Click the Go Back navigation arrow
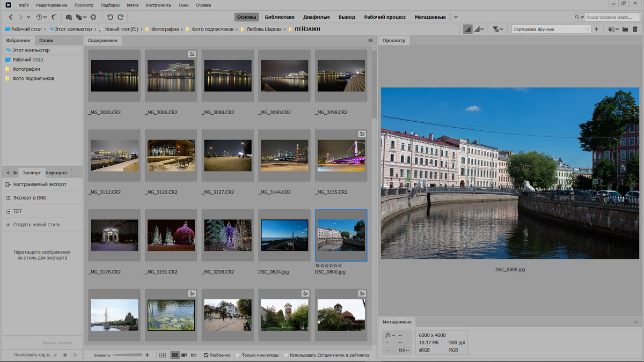Screen dimensions: 644x362 coord(10,17)
